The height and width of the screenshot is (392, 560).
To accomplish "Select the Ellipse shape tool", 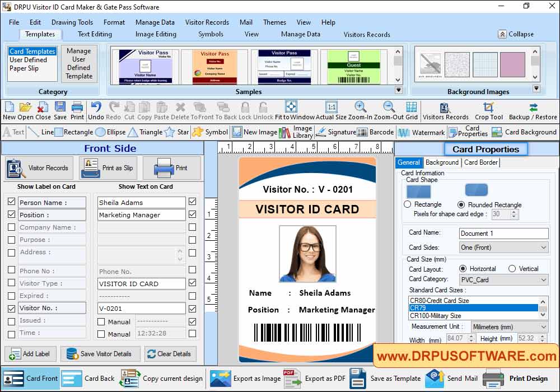I will [111, 132].
